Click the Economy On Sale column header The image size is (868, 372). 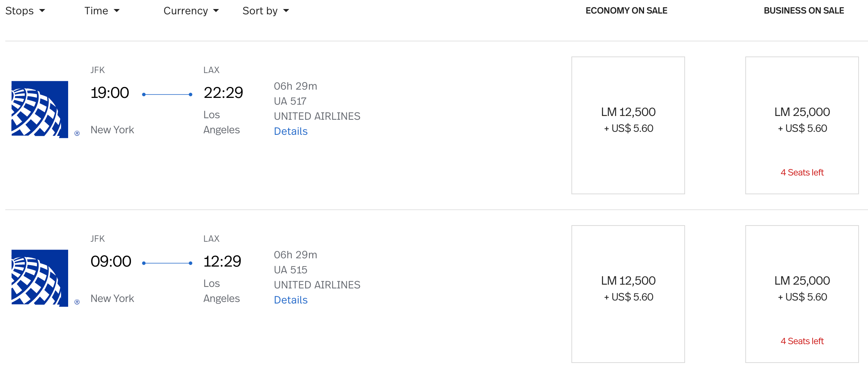[626, 11]
